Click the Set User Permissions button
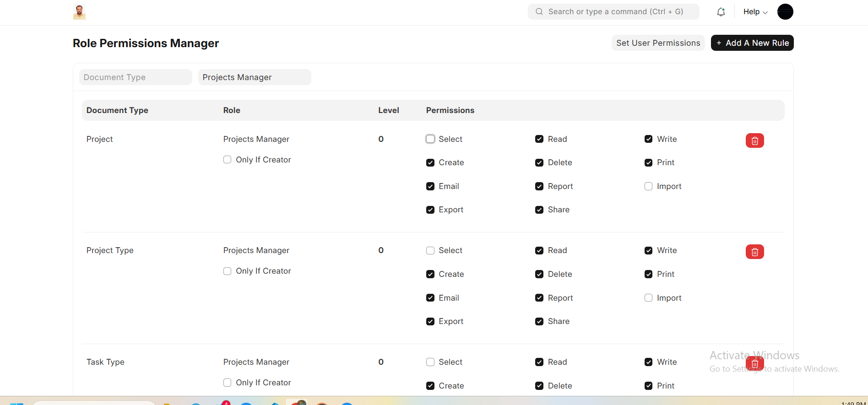The height and width of the screenshot is (405, 868). [x=658, y=43]
